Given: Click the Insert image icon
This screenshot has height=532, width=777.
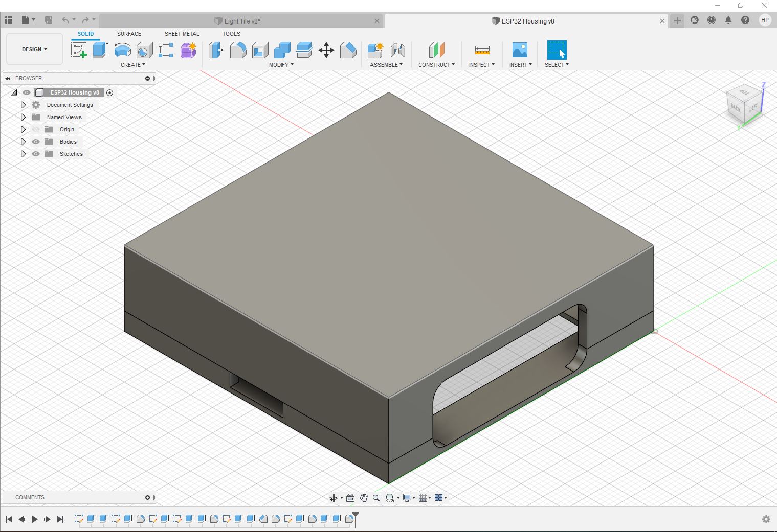Looking at the screenshot, I should pyautogui.click(x=520, y=50).
